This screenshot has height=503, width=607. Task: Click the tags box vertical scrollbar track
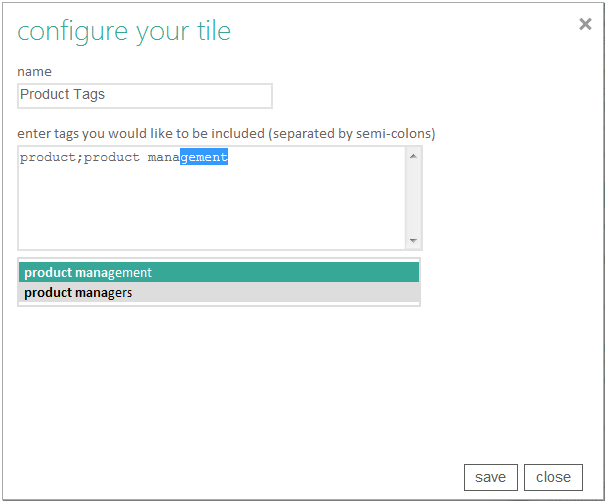pyautogui.click(x=414, y=198)
